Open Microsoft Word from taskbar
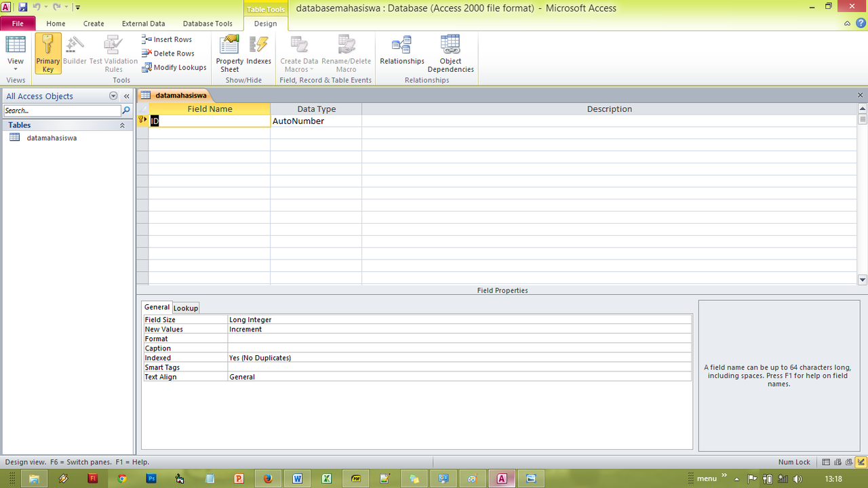Viewport: 868px width, 488px height. [x=297, y=478]
